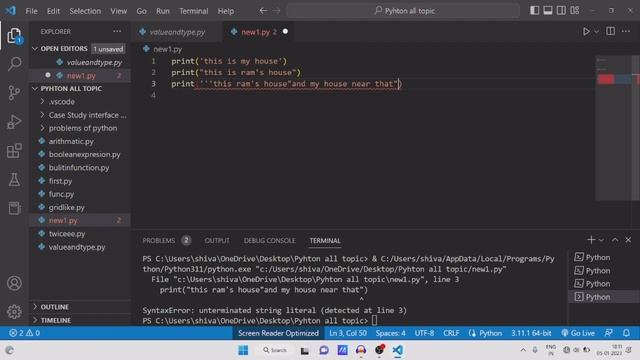Open the Accounts icon
The width and height of the screenshot is (640, 360).
14,283
